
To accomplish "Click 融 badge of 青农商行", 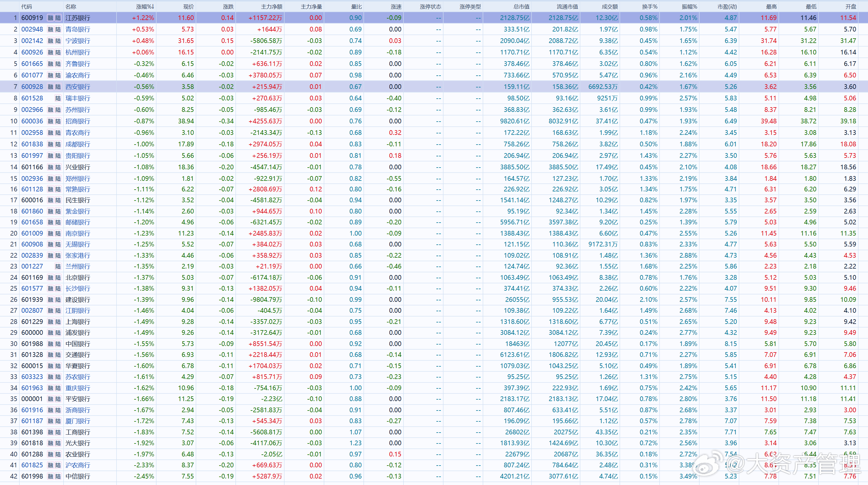I will click(51, 133).
